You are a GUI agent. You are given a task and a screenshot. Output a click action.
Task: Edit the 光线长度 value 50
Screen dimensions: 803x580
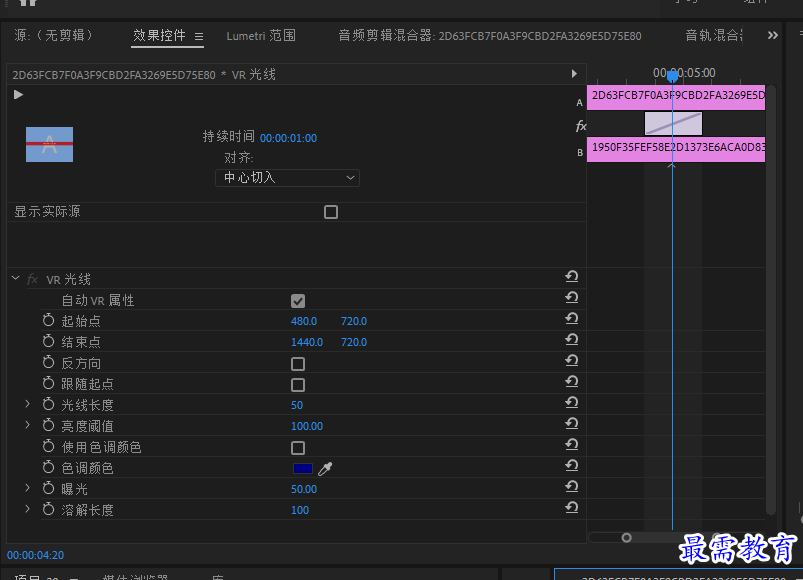coord(297,405)
